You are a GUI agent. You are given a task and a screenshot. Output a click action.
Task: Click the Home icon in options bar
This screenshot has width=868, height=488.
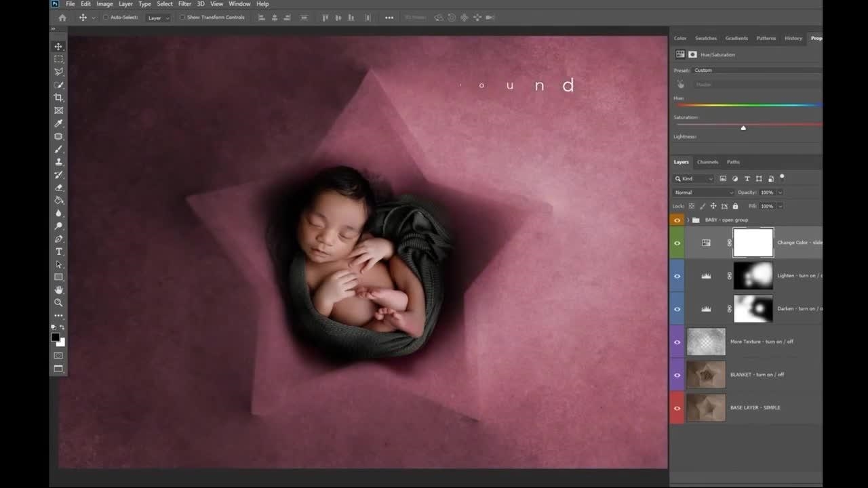tap(62, 18)
